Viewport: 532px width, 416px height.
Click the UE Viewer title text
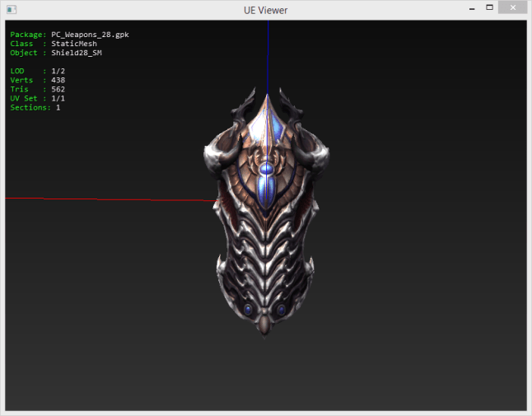[266, 11]
